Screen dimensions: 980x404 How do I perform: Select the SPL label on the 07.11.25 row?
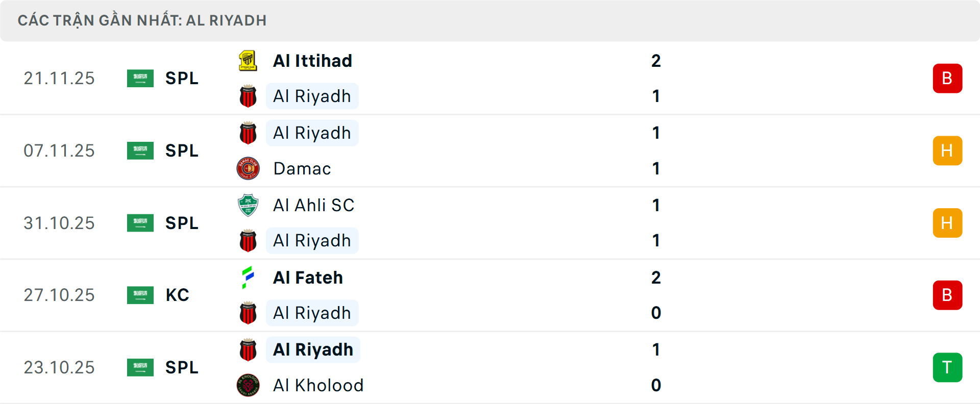[x=182, y=150]
